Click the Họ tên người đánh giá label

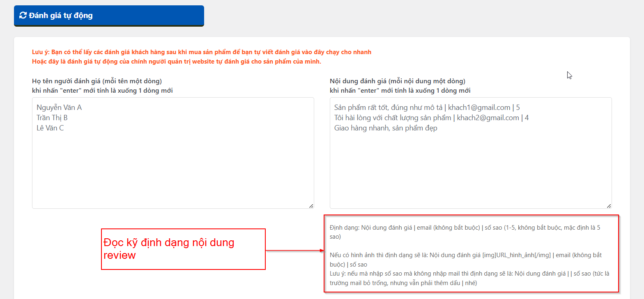point(97,81)
